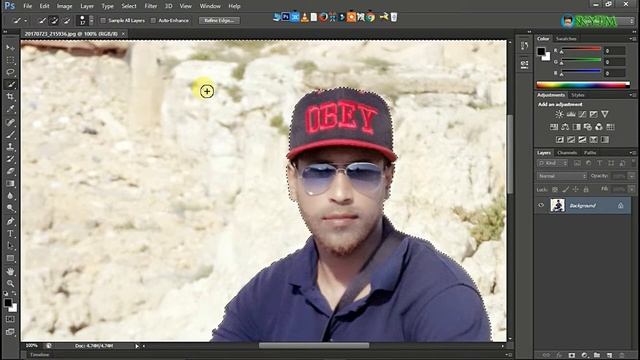Select the Pen tool
Viewport: 640px width, 360px height.
10,221
